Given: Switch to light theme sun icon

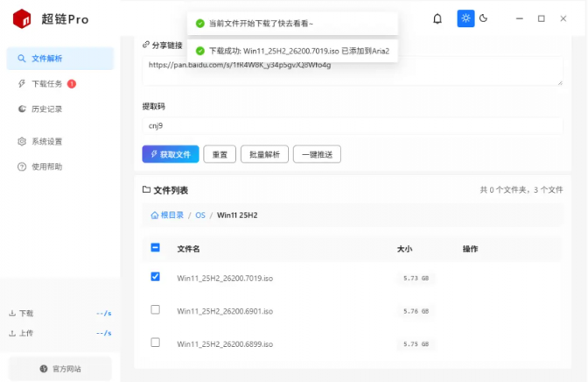Looking at the screenshot, I should pyautogui.click(x=465, y=18).
